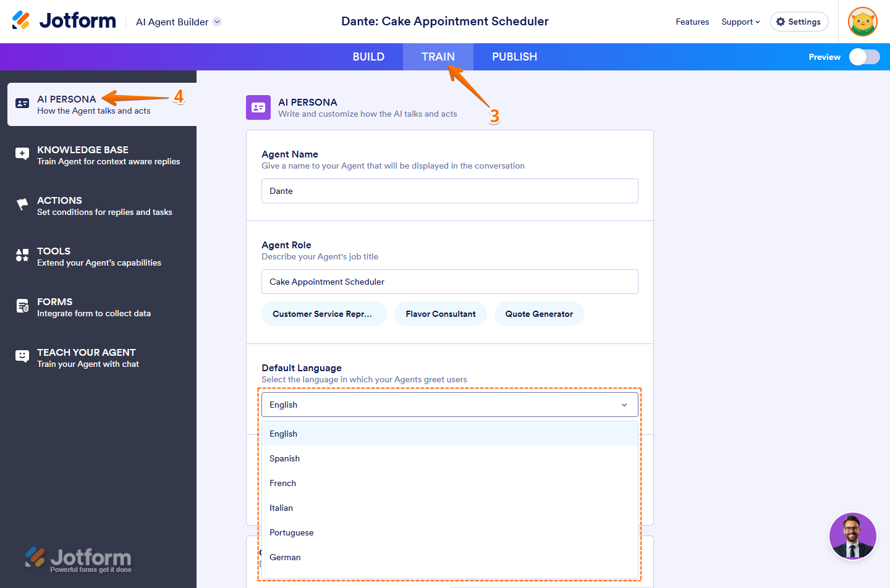Click the Teach Your Agent chat icon
Screen dimensions: 890x588
[x=22, y=356]
